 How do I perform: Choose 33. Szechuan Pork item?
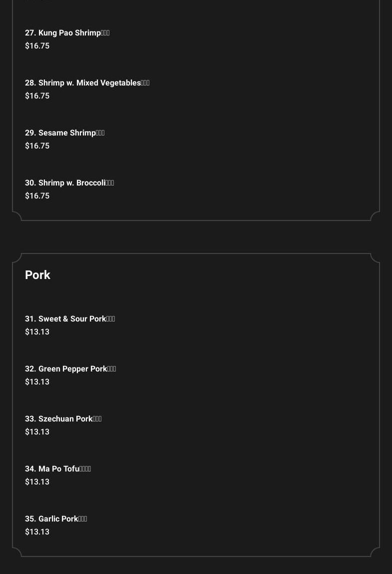coord(63,419)
